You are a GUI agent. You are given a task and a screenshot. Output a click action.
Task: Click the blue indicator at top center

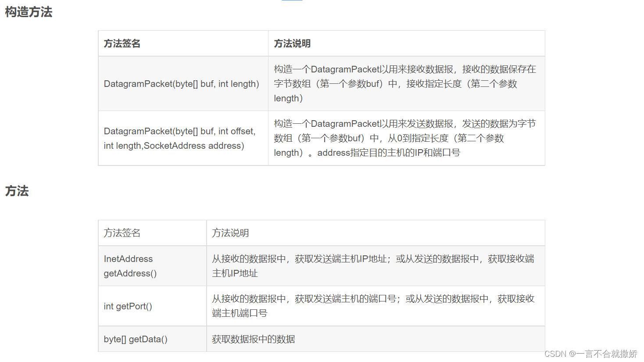292,0
